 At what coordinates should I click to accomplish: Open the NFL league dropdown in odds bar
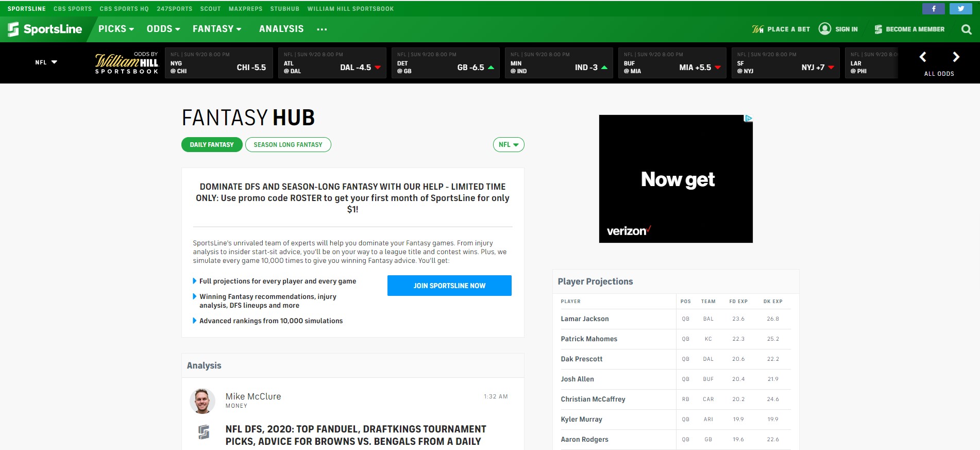(46, 62)
